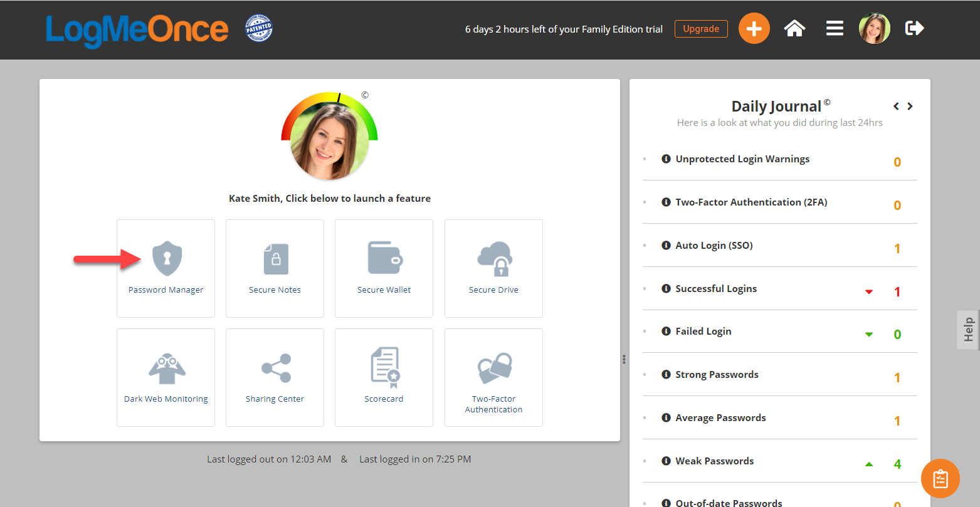
Task: Click info icon beside Auto Login (SSO)
Action: [x=667, y=246]
